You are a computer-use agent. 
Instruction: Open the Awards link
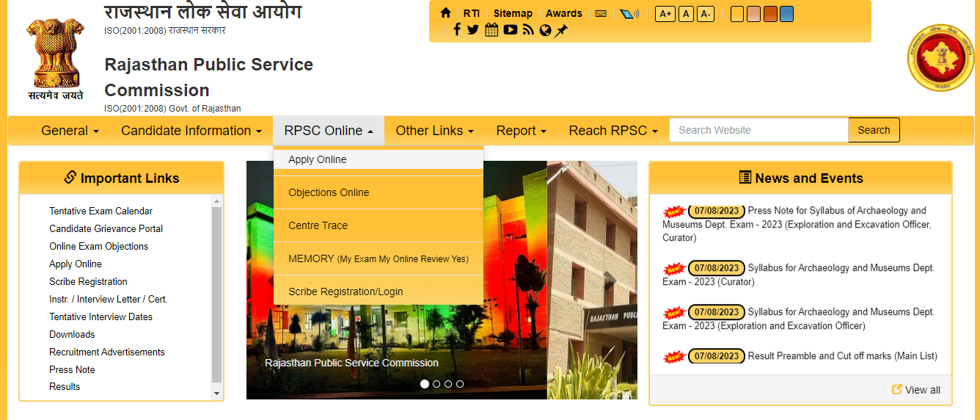click(x=564, y=13)
